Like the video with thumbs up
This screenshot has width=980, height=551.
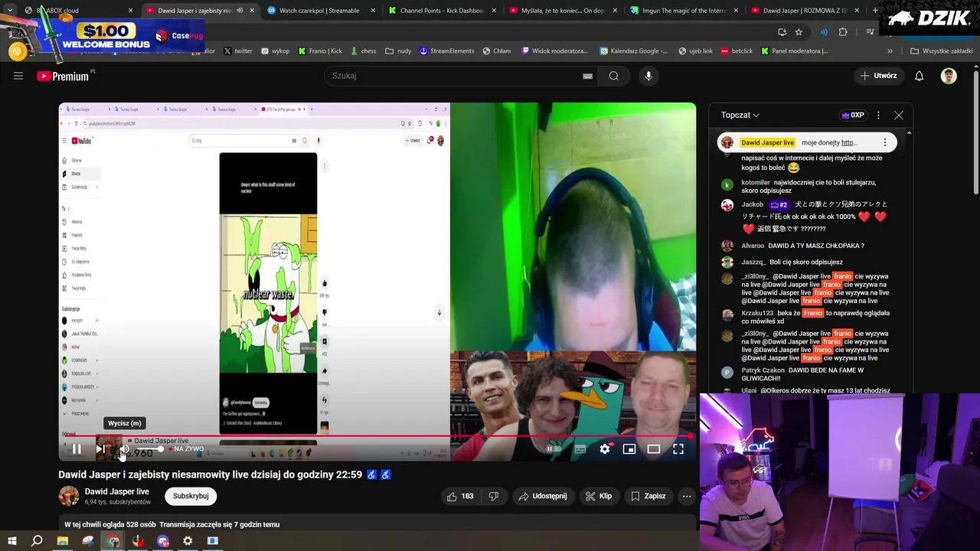pyautogui.click(x=461, y=496)
